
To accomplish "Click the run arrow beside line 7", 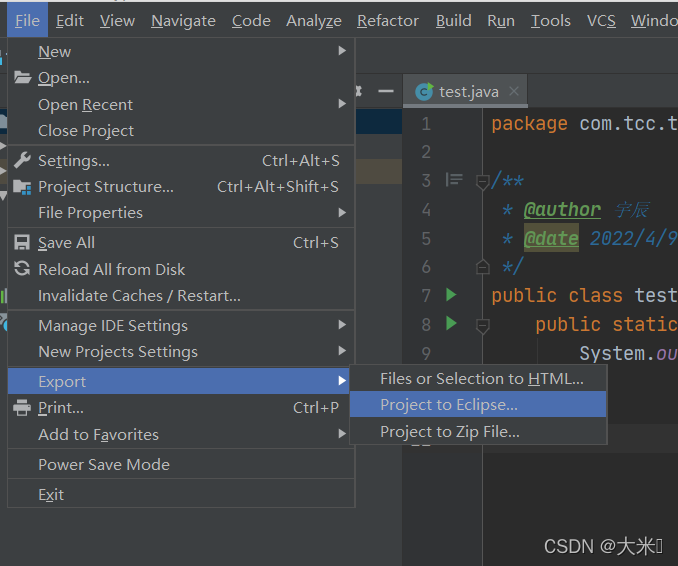I will pos(451,295).
